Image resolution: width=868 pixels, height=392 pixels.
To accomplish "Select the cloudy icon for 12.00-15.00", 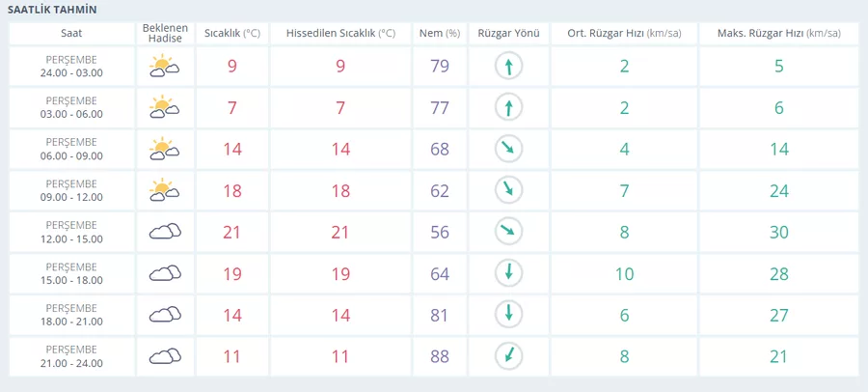I will 165,232.
